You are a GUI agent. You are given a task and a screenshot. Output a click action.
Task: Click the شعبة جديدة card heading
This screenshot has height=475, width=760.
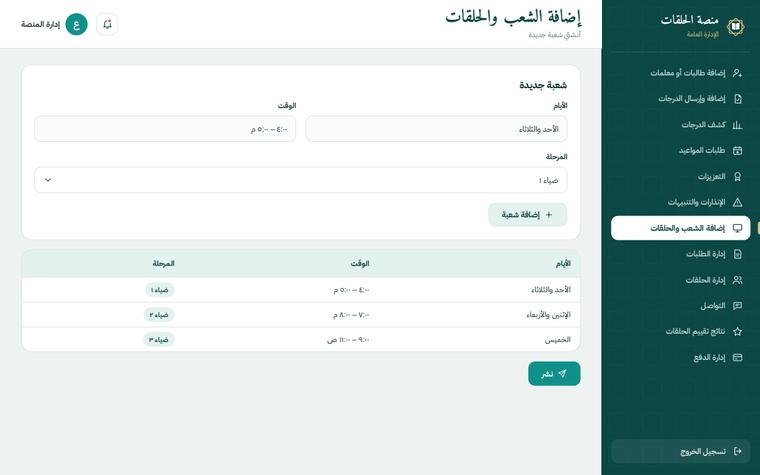[x=543, y=85]
